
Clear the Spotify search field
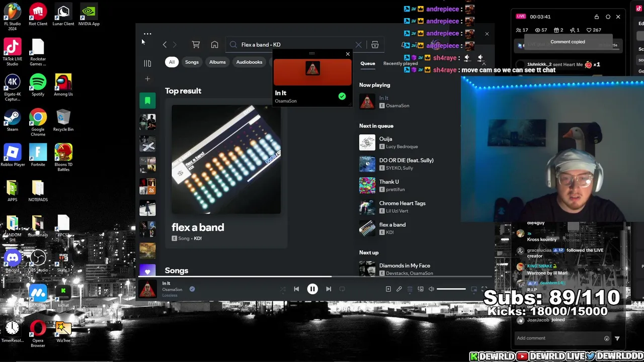[x=358, y=45]
